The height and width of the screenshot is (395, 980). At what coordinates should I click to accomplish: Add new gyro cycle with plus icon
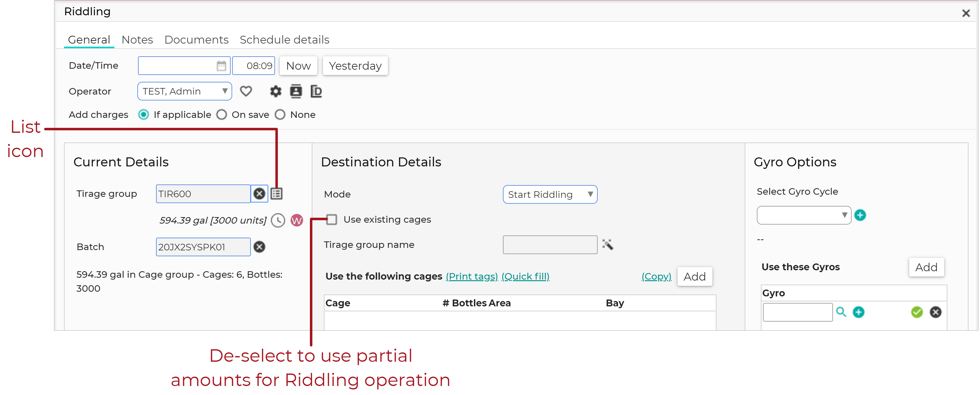click(860, 215)
